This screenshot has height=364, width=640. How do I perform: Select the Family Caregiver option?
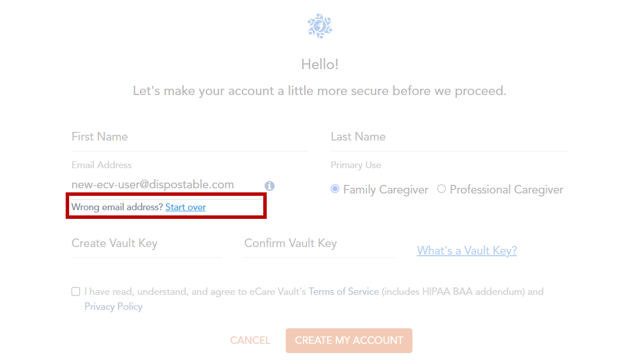pyautogui.click(x=335, y=189)
